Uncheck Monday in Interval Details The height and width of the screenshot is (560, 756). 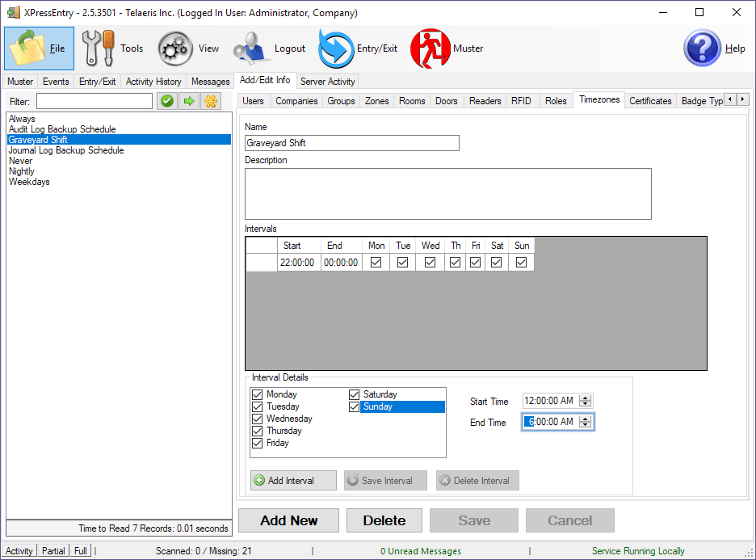tap(258, 394)
